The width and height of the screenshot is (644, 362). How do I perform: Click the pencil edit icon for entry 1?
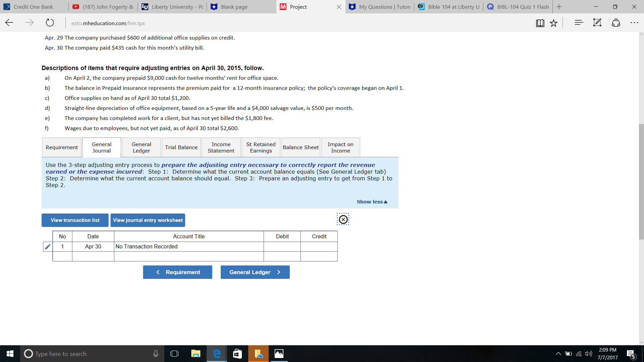48,247
